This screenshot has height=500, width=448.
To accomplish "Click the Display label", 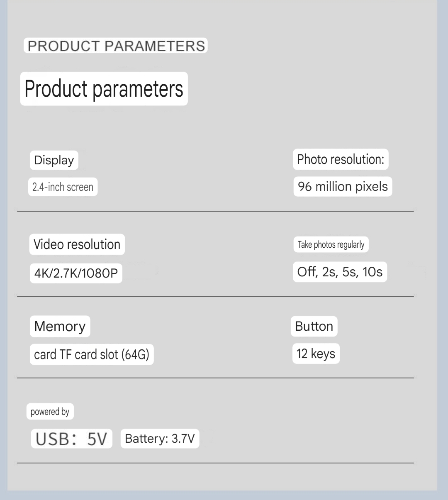I will (x=54, y=160).
